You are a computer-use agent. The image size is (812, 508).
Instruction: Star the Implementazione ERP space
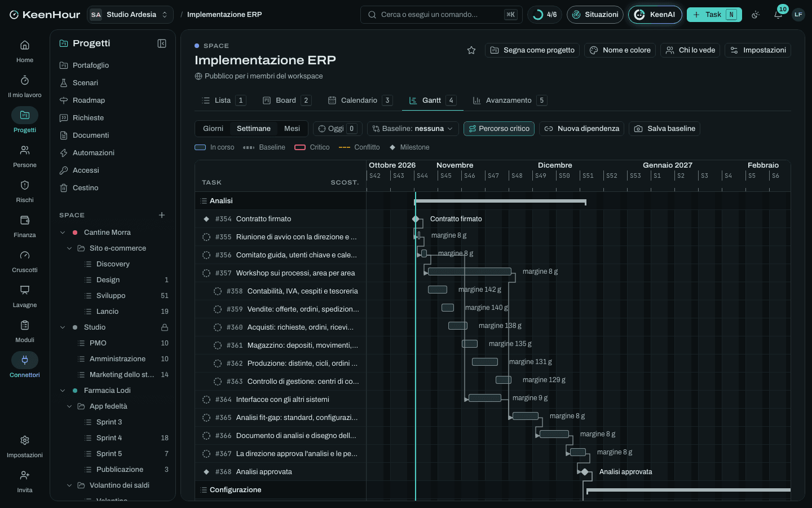tap(471, 50)
